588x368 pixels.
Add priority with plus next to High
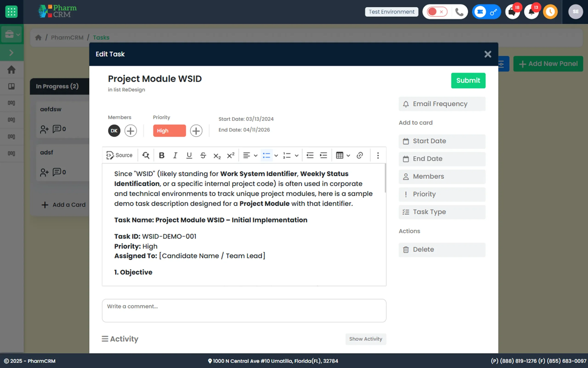tap(196, 131)
